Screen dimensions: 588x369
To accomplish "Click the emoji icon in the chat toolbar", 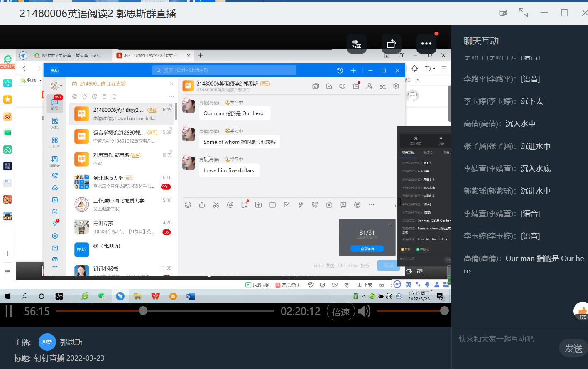I will point(188,204).
